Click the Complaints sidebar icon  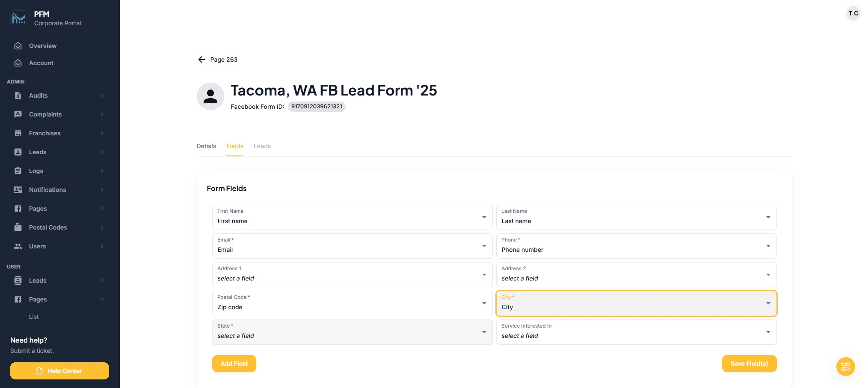coord(18,114)
